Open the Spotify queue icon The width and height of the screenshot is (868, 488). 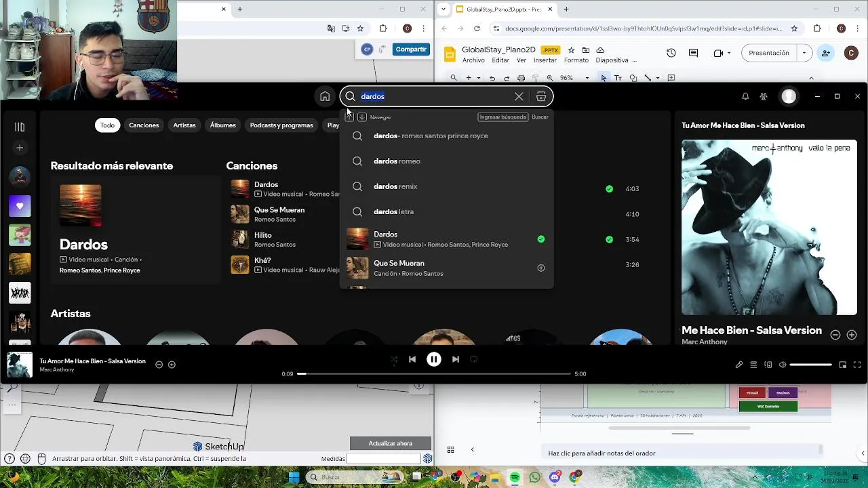753,365
